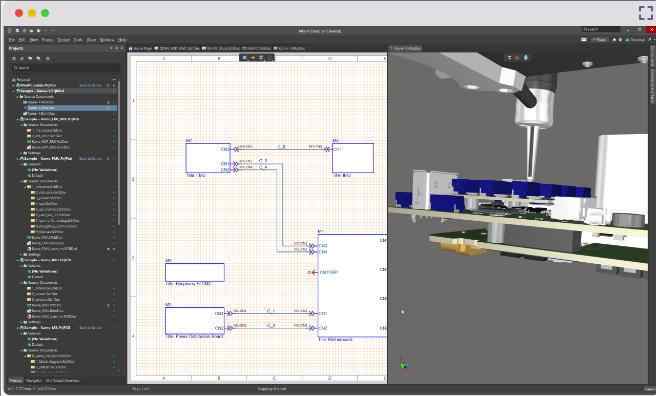Click the red icon in 3D view active bar

pos(518,58)
